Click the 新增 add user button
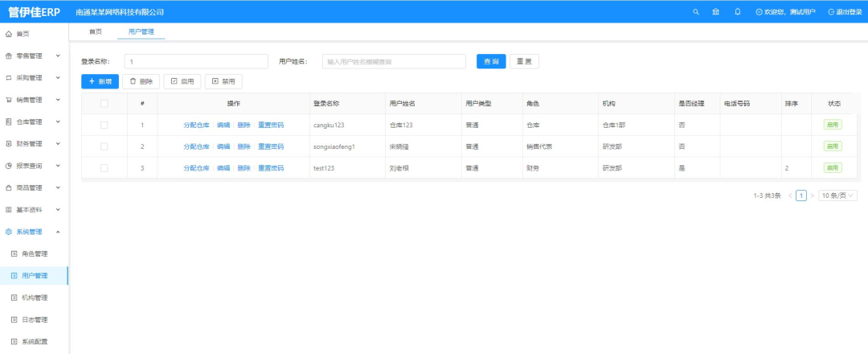868x354 pixels. [100, 81]
